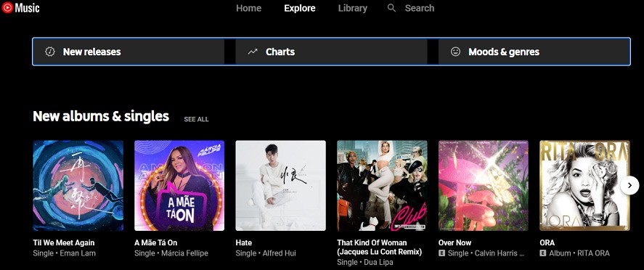Open the Moods & genres section

[534, 52]
